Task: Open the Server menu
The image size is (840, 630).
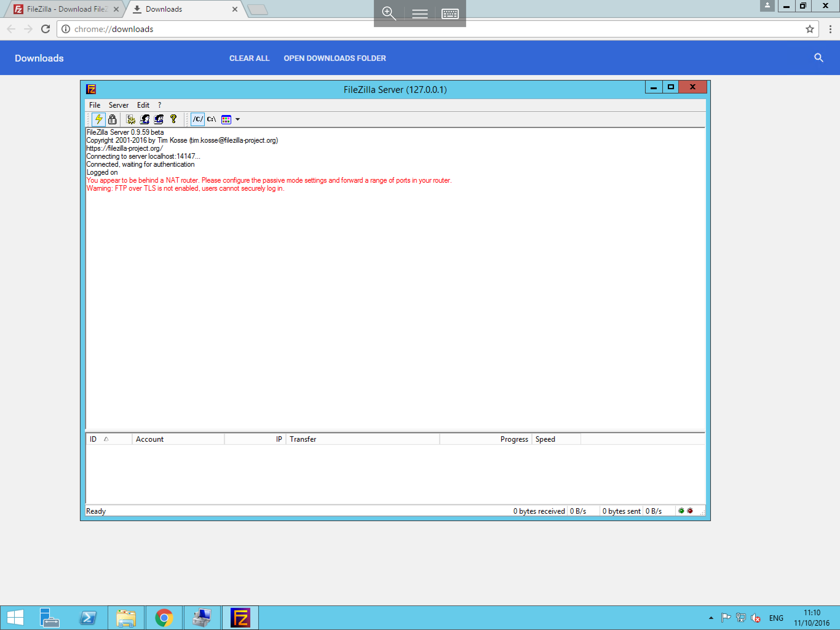Action: click(118, 105)
